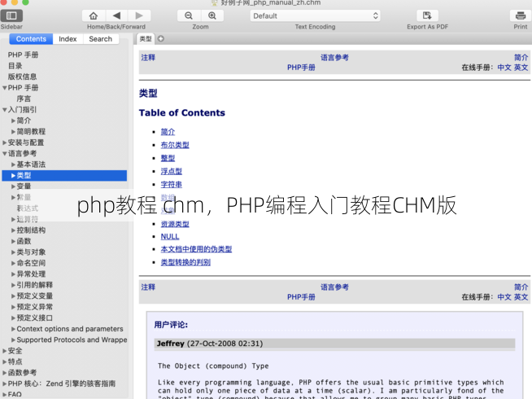Expand the 控制结构 tree node
This screenshot has width=532, height=399.
13,230
